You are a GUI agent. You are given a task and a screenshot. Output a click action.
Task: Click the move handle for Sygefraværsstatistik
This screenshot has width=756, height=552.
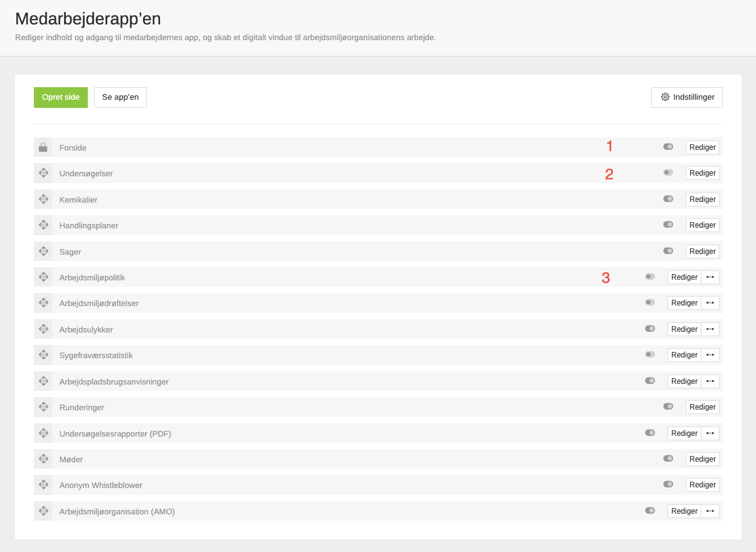(43, 355)
